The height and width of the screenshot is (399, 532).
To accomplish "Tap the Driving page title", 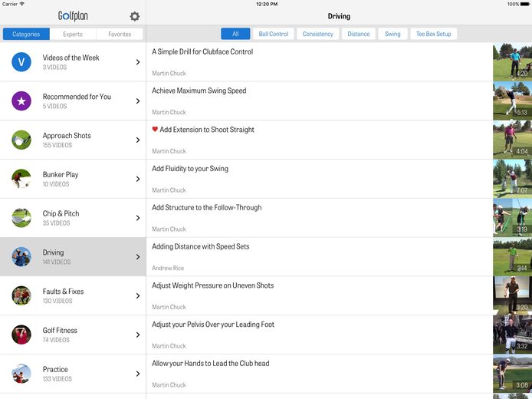I will point(339,16).
